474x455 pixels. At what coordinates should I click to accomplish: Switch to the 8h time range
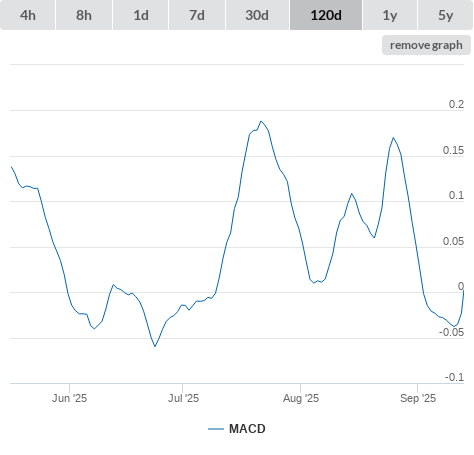click(x=84, y=15)
